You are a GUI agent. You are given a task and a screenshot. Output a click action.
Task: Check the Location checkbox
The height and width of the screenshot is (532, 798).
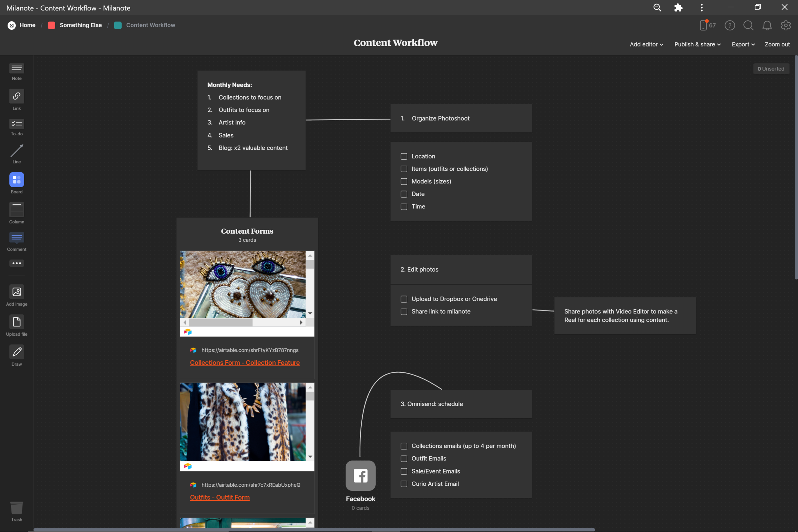click(404, 156)
